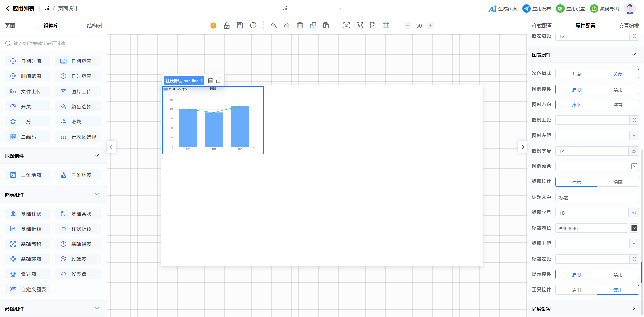This screenshot has width=644, height=317.
Task: Click the unlock padlock icon
Action: pos(227,25)
